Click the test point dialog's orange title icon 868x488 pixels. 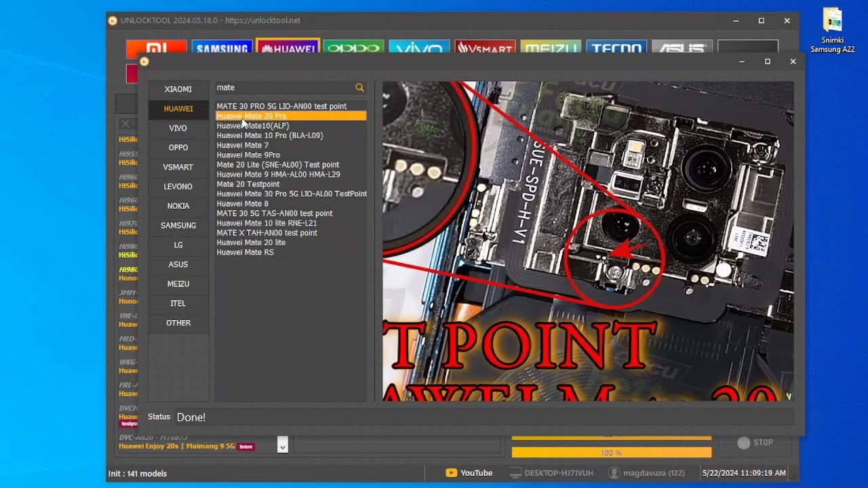coord(144,62)
